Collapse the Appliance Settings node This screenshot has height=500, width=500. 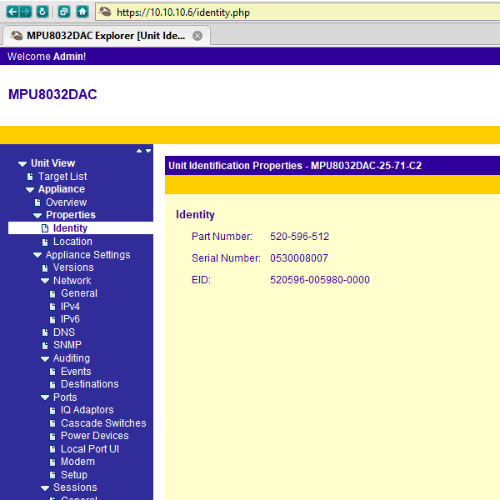(38, 255)
